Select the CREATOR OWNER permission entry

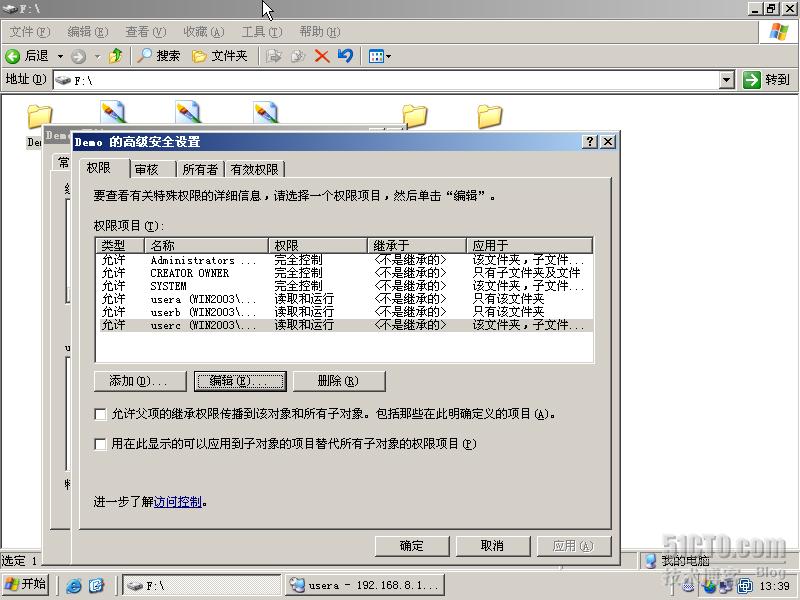click(344, 273)
